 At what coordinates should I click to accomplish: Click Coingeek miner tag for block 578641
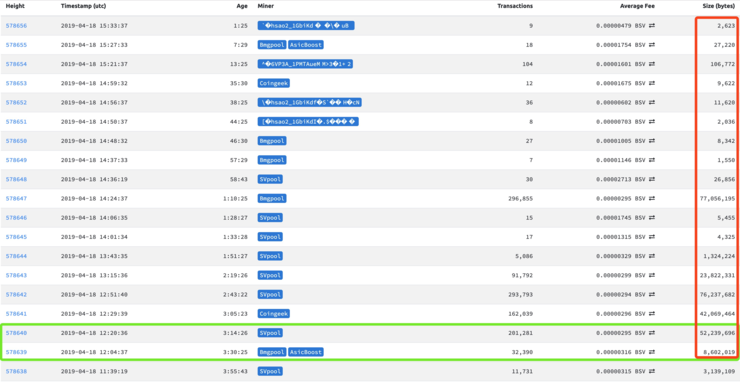(274, 314)
